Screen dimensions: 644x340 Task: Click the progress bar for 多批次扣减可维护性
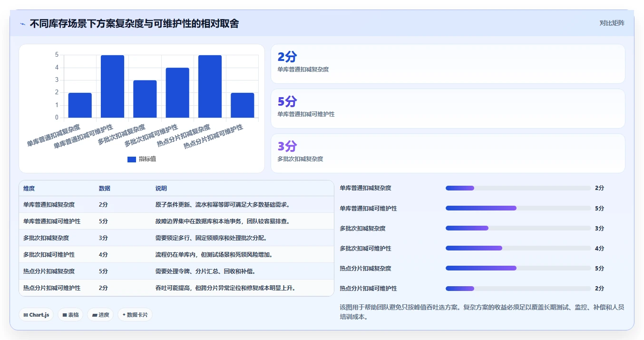pyautogui.click(x=518, y=248)
